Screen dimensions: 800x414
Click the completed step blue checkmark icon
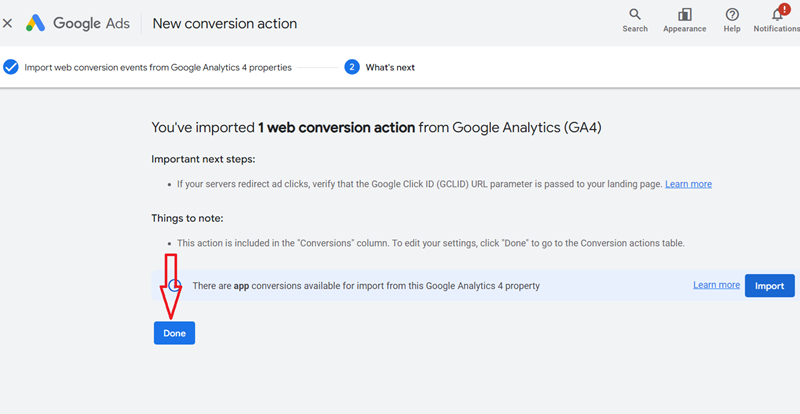pos(11,67)
